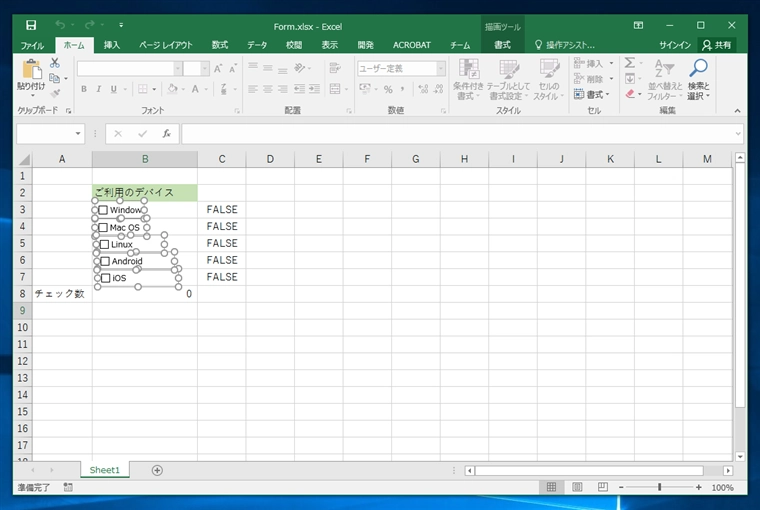Expand the Name Box dropdown arrow
Image resolution: width=760 pixels, height=510 pixels.
click(78, 133)
